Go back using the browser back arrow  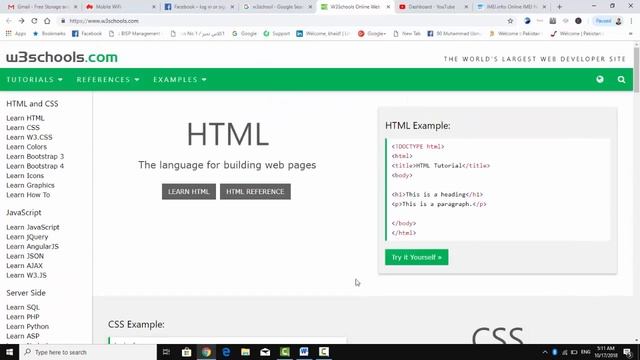pos(9,21)
